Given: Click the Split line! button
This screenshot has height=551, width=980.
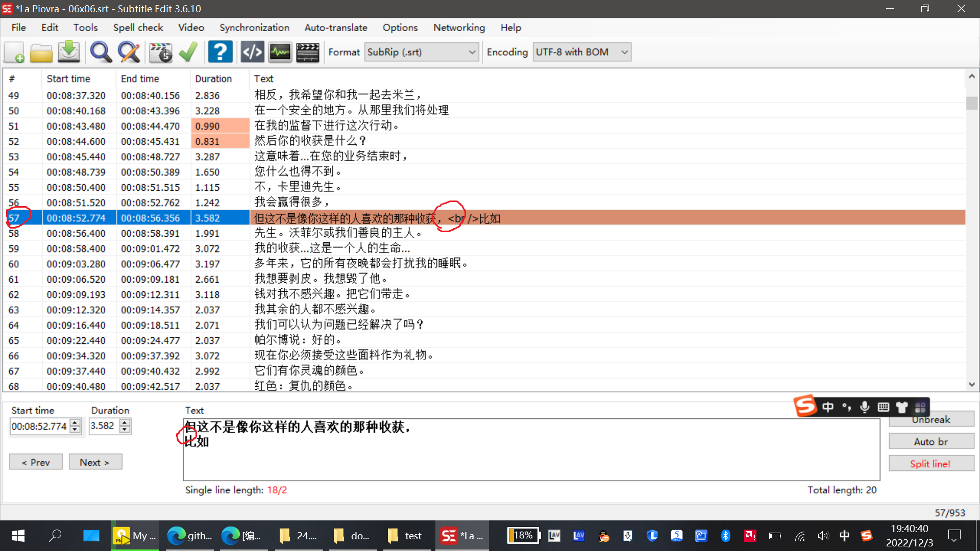Looking at the screenshot, I should click(x=931, y=463).
